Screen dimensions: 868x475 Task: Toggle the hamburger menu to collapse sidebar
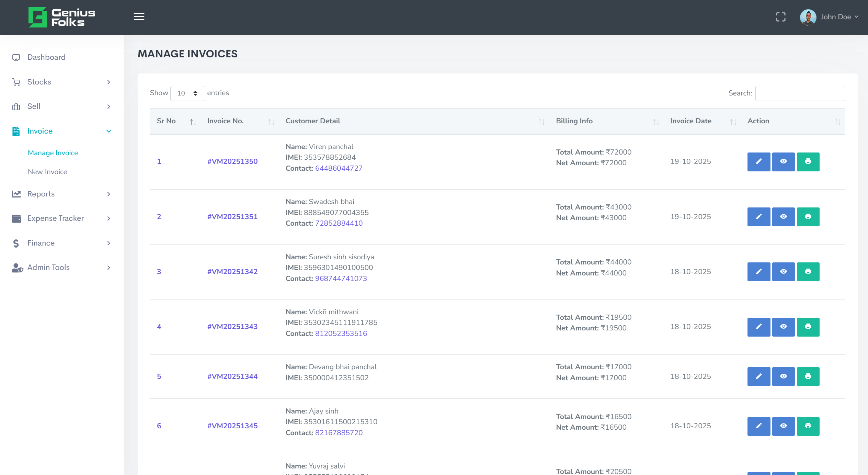139,16
